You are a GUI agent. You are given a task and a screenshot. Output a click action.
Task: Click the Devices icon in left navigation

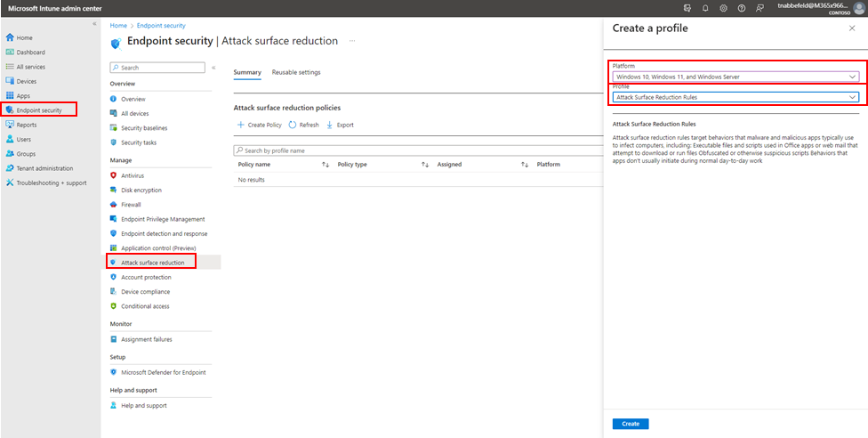coord(10,81)
